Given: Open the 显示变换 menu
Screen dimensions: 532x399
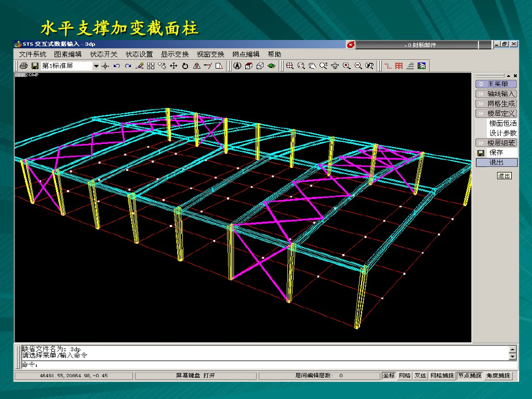Looking at the screenshot, I should pyautogui.click(x=175, y=54).
